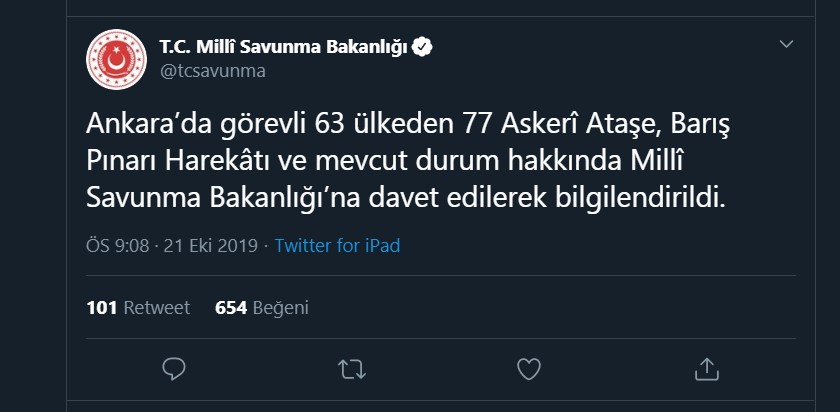The width and height of the screenshot is (840, 412).
Task: Click the 21 Eki 2019 date
Action: [x=211, y=245]
